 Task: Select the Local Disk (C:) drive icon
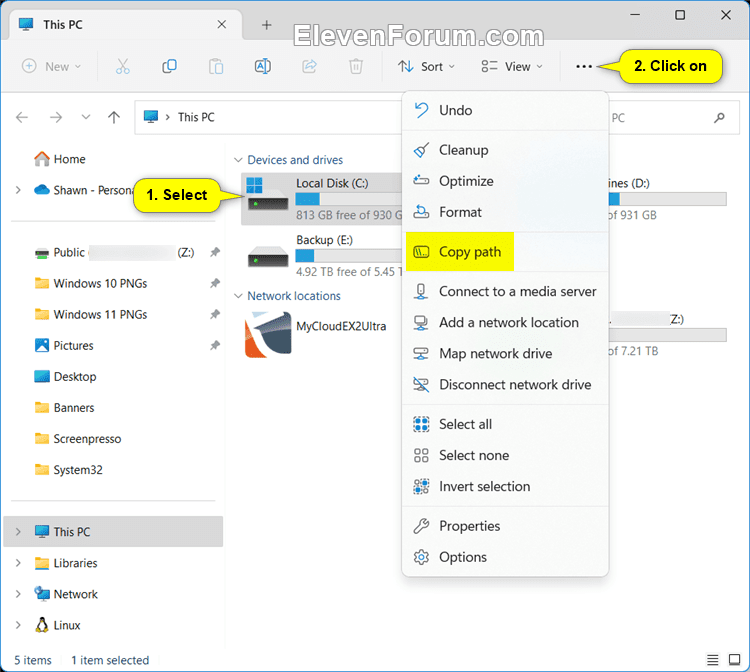click(267, 194)
